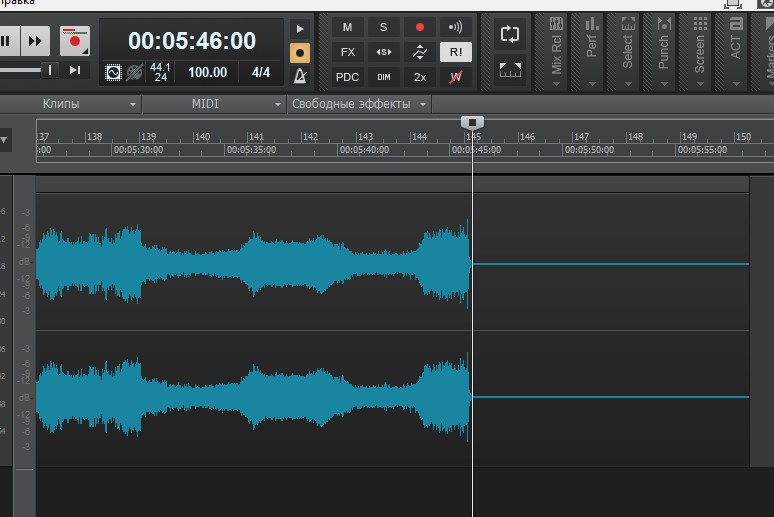Click the 2x oversampling button

420,77
